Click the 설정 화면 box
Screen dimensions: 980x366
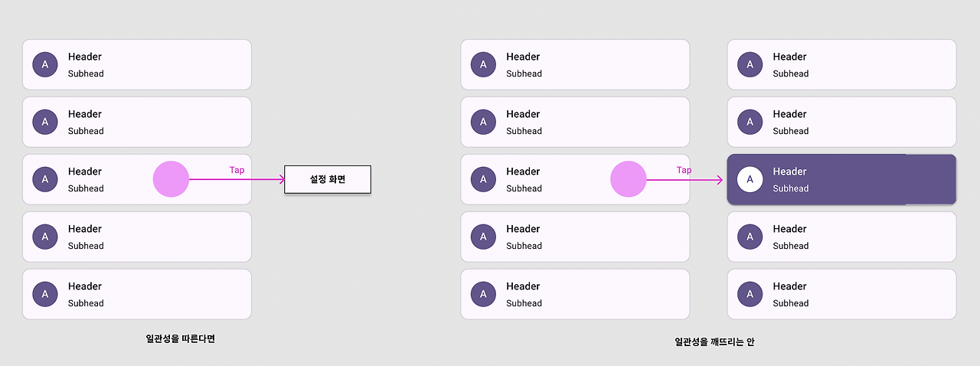click(328, 179)
